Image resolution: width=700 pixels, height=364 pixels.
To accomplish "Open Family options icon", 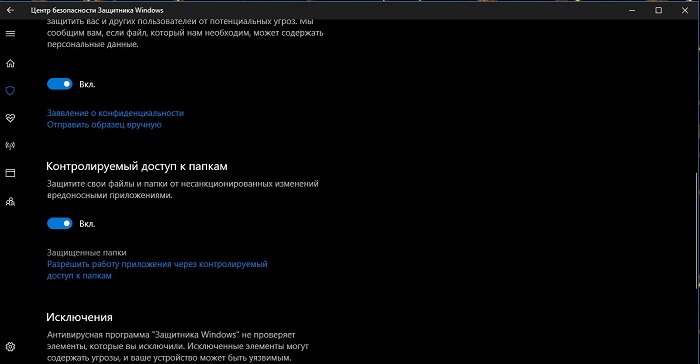I will pyautogui.click(x=10, y=201).
